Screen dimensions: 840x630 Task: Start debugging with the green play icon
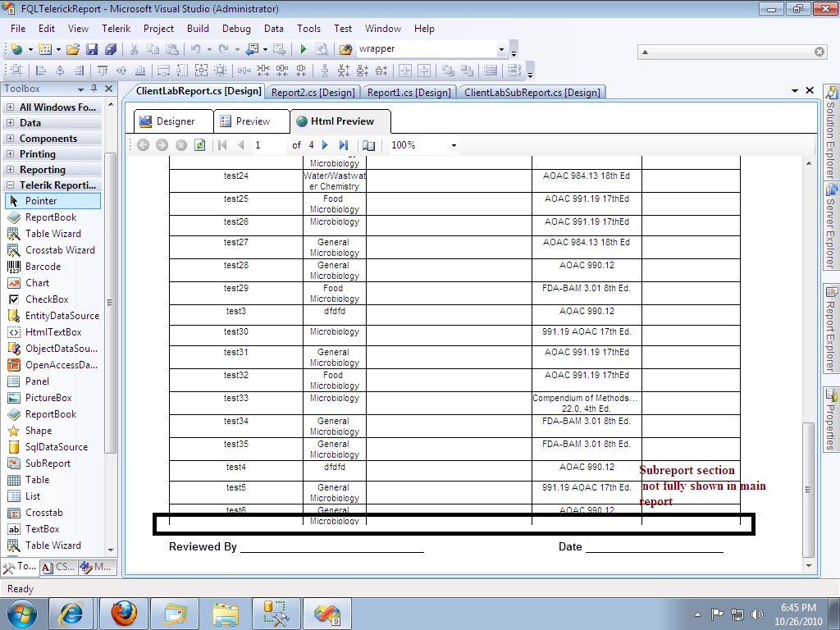coord(304,49)
